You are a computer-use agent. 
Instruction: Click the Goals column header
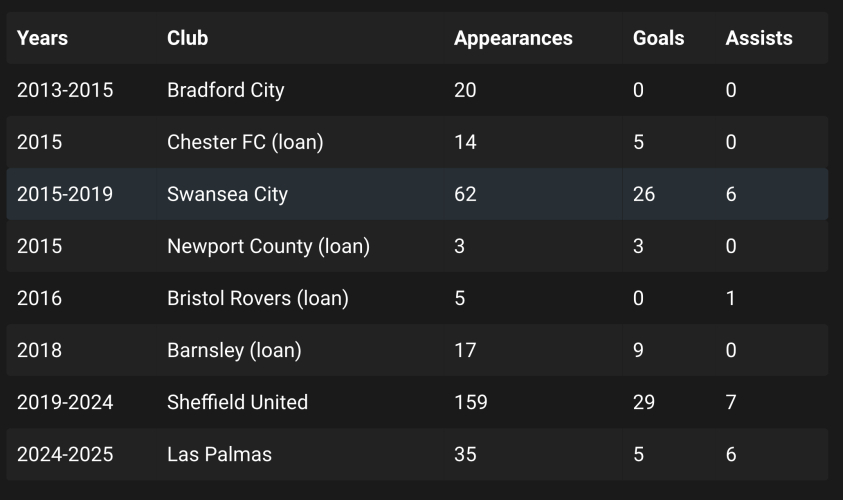point(658,38)
